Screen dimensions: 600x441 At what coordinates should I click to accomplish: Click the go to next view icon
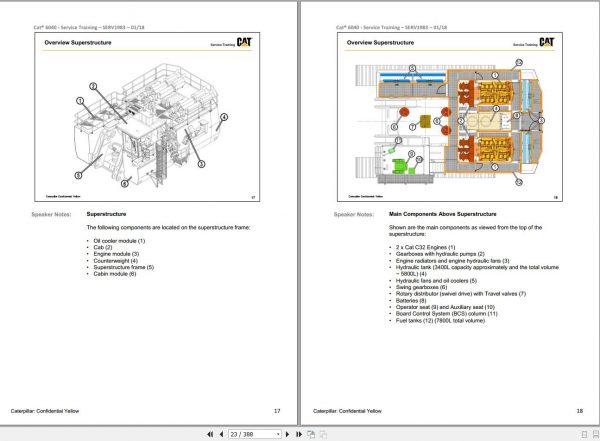pos(323,434)
